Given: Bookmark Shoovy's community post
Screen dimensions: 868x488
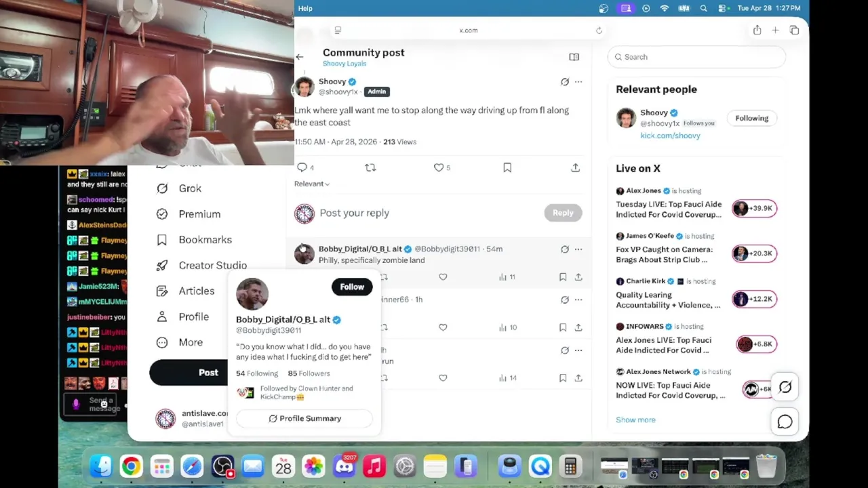Looking at the screenshot, I should pyautogui.click(x=507, y=167).
